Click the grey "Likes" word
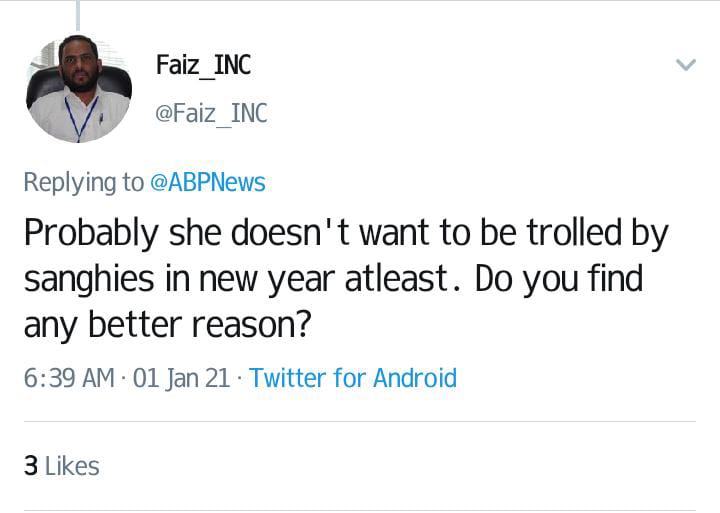Image resolution: width=720 pixels, height=513 pixels. (x=72, y=466)
